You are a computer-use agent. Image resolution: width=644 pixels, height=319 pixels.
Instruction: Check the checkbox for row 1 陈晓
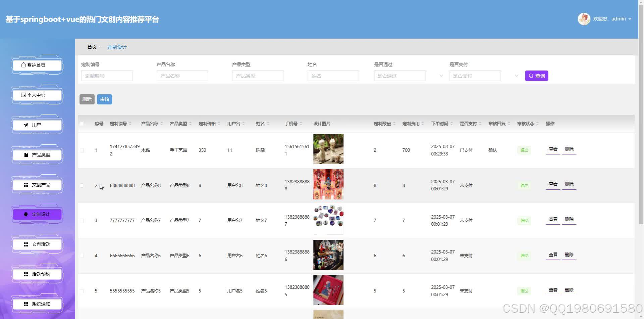click(x=82, y=150)
